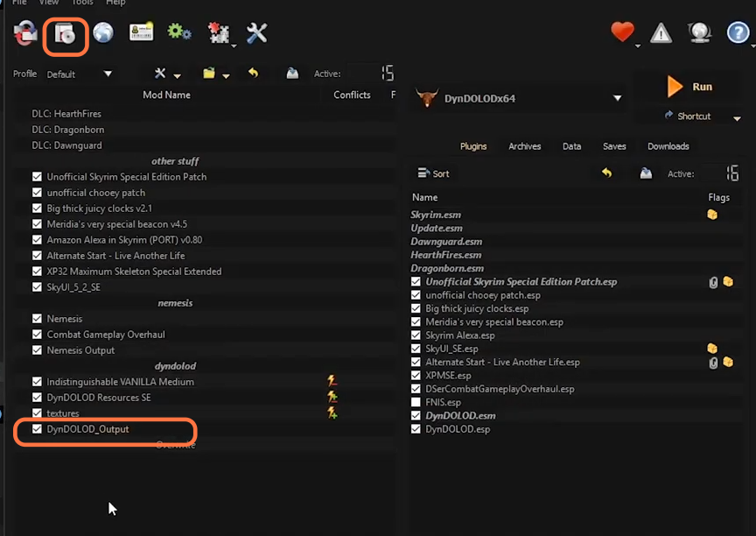Click the Run button
The width and height of the screenshot is (756, 536).
click(x=689, y=87)
